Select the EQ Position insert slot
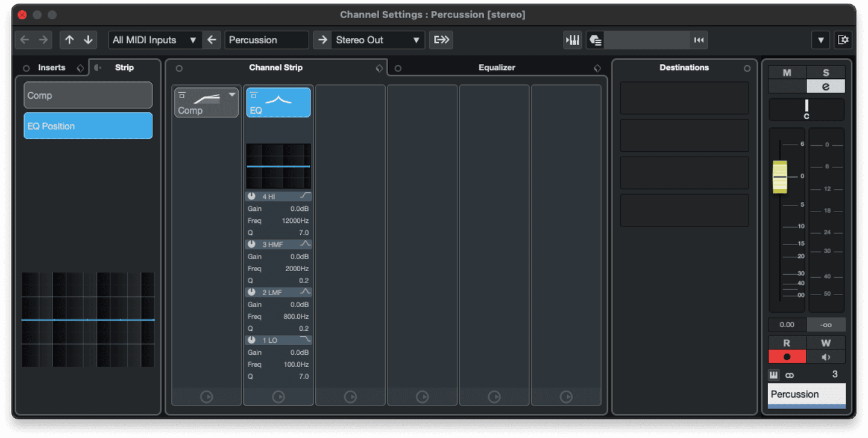The image size is (868, 438). click(x=87, y=125)
